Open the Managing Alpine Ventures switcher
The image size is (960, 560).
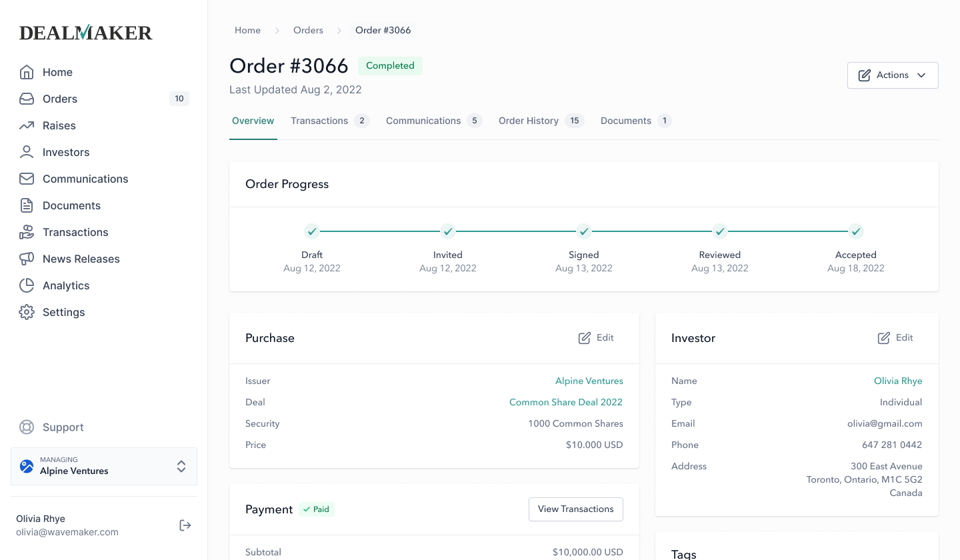(x=104, y=466)
